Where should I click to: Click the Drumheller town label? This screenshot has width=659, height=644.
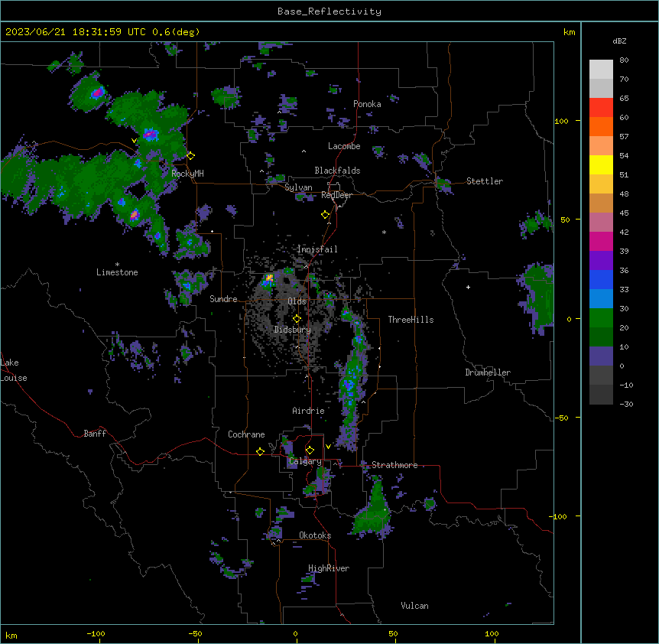488,372
